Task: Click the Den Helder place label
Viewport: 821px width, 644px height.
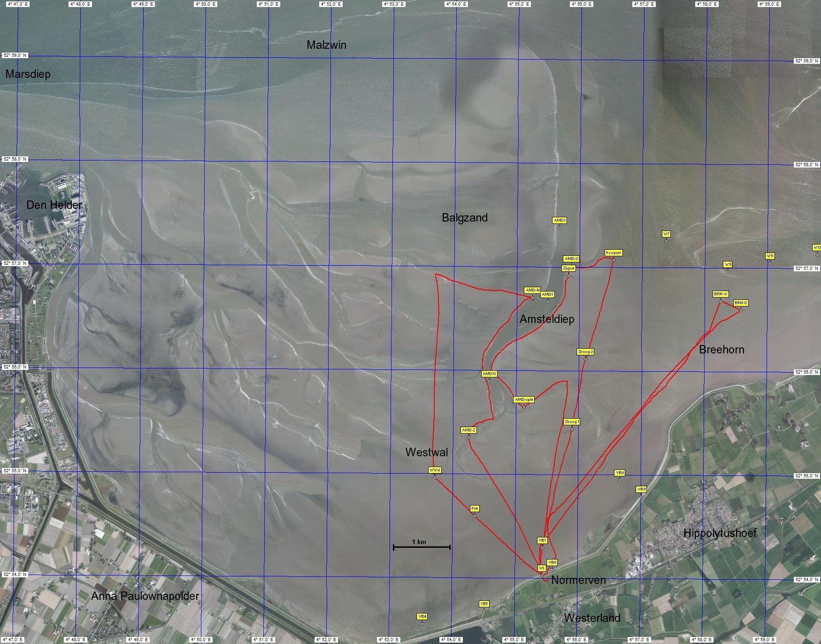Action: click(54, 205)
